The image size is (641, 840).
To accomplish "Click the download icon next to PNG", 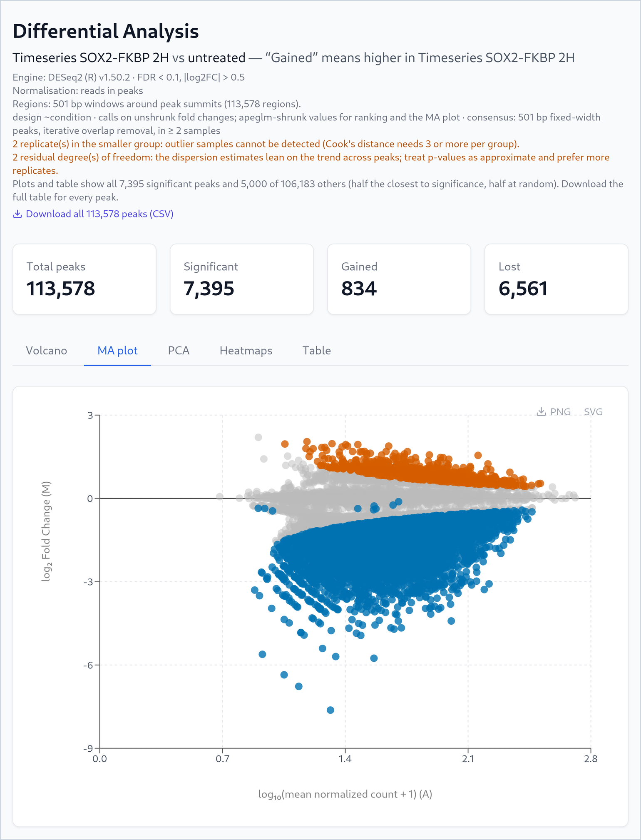I will coord(541,412).
